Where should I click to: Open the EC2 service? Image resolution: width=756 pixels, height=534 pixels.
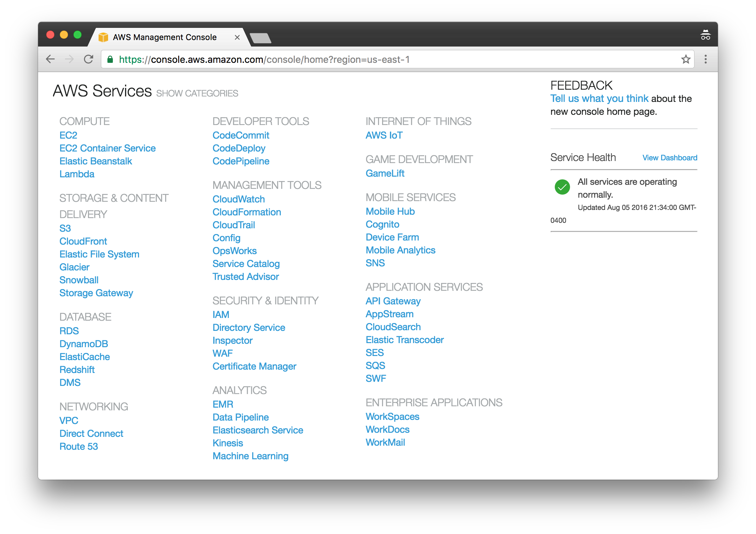tap(68, 135)
